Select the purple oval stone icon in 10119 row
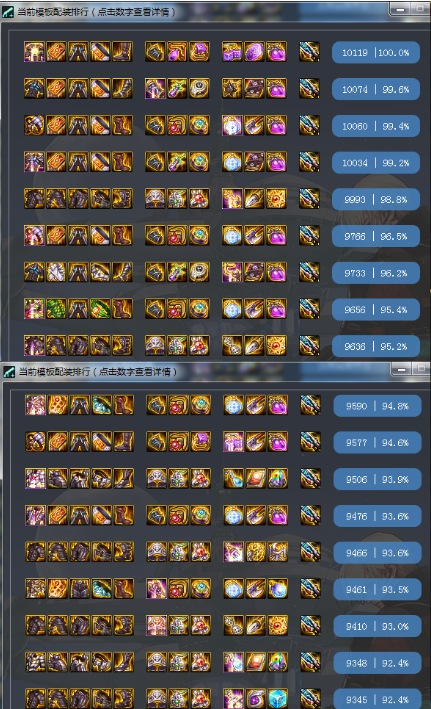The height and width of the screenshot is (709, 431). (254, 52)
